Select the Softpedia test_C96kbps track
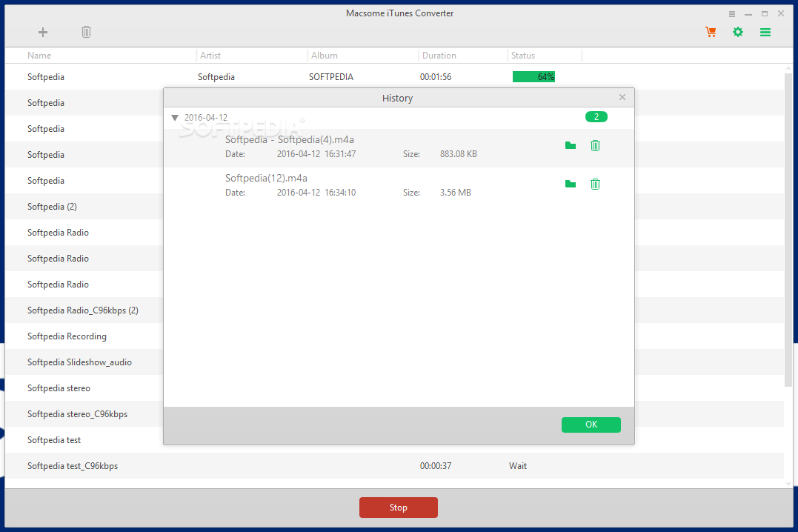This screenshot has height=532, width=798. coord(394,466)
